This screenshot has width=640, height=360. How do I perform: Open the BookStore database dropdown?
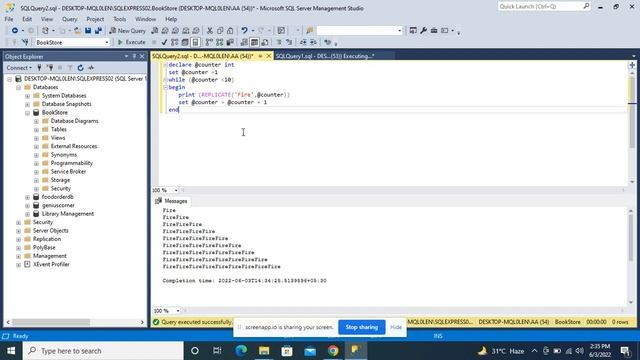click(107, 42)
